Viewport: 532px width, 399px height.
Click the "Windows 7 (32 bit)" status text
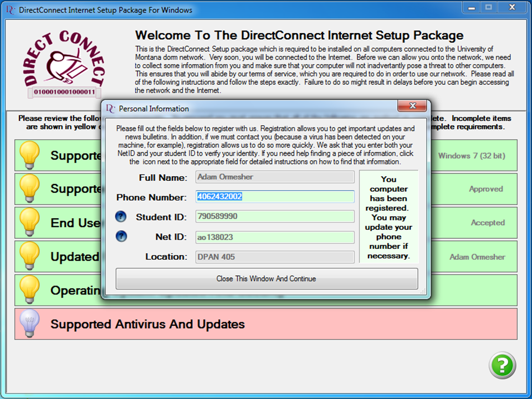(x=472, y=156)
